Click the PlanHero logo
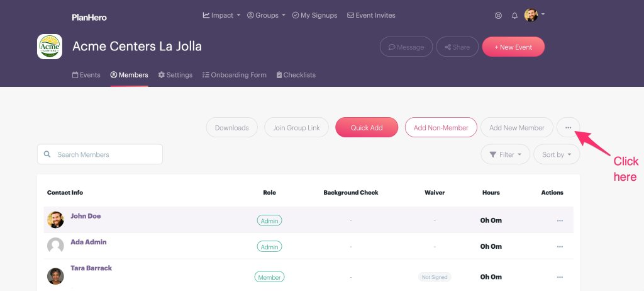 (89, 17)
